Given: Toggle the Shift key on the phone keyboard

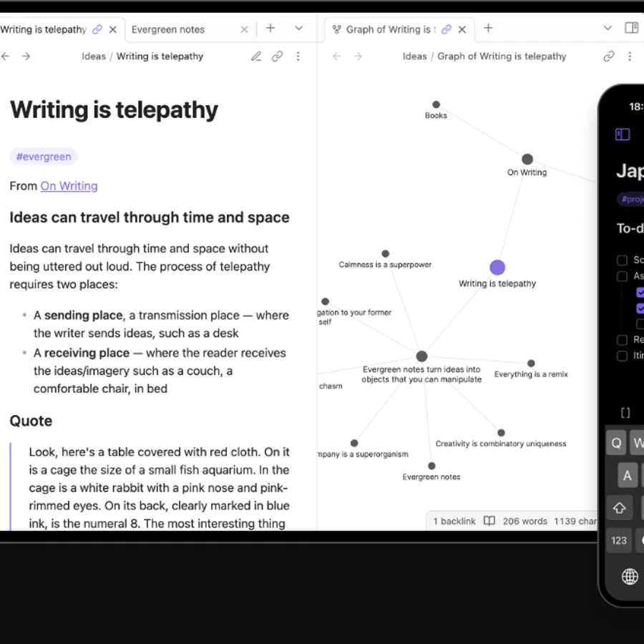Looking at the screenshot, I should pyautogui.click(x=619, y=508).
